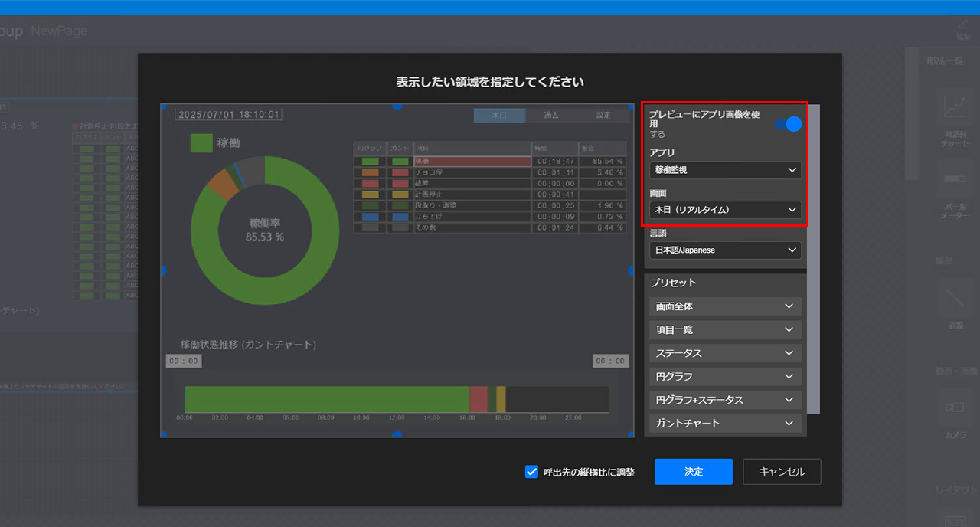
Task: Toggle the preview app image switch
Action: point(787,124)
